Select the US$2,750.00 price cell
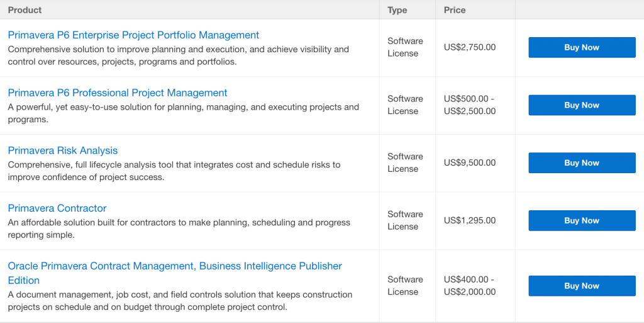The height and width of the screenshot is (323, 644). (x=470, y=47)
